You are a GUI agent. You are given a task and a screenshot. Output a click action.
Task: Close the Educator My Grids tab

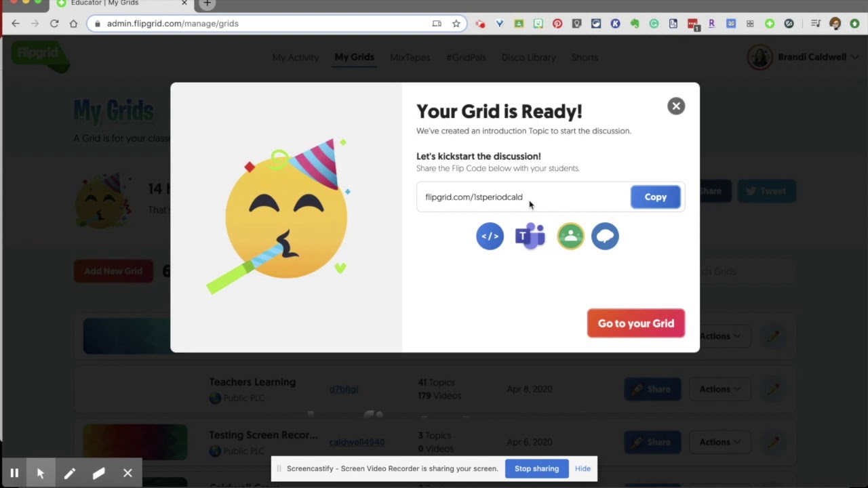pyautogui.click(x=184, y=3)
